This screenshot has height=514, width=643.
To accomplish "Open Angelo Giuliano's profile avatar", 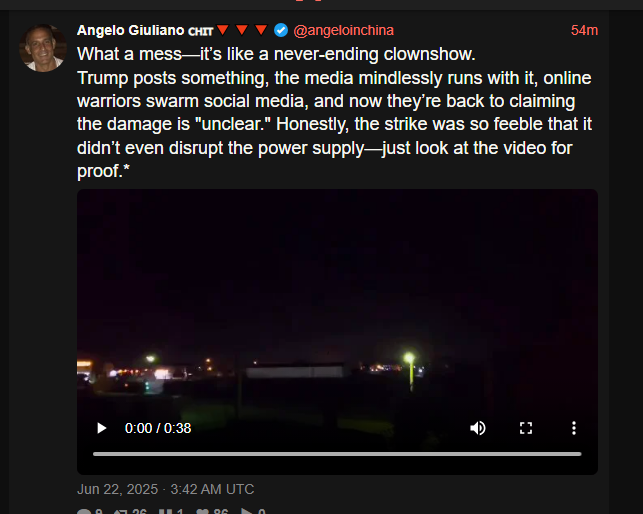I will 43,48.
